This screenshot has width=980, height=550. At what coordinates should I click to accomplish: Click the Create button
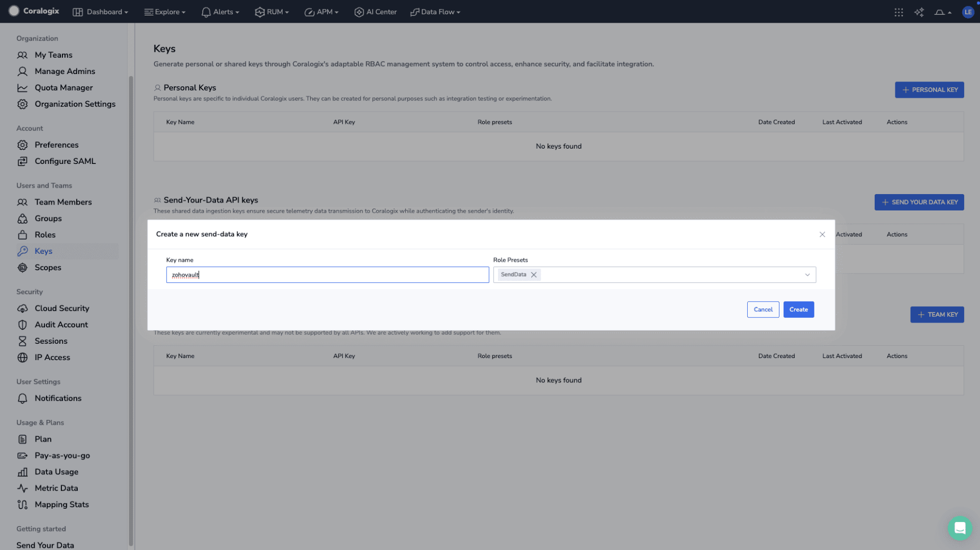coord(798,309)
